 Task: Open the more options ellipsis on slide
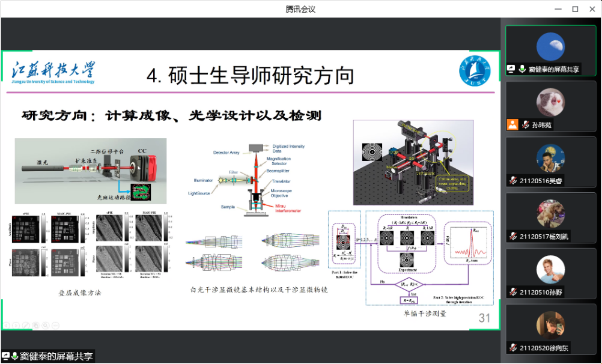[55, 326]
